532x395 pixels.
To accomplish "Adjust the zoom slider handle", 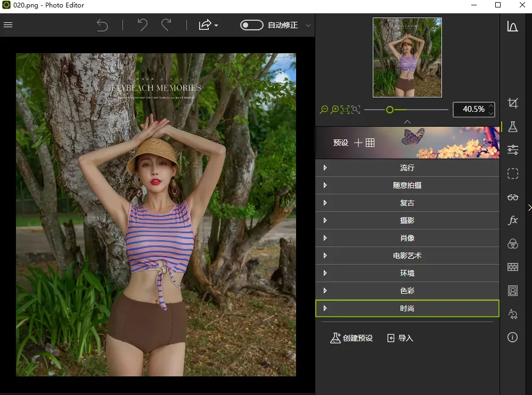I will (x=390, y=110).
